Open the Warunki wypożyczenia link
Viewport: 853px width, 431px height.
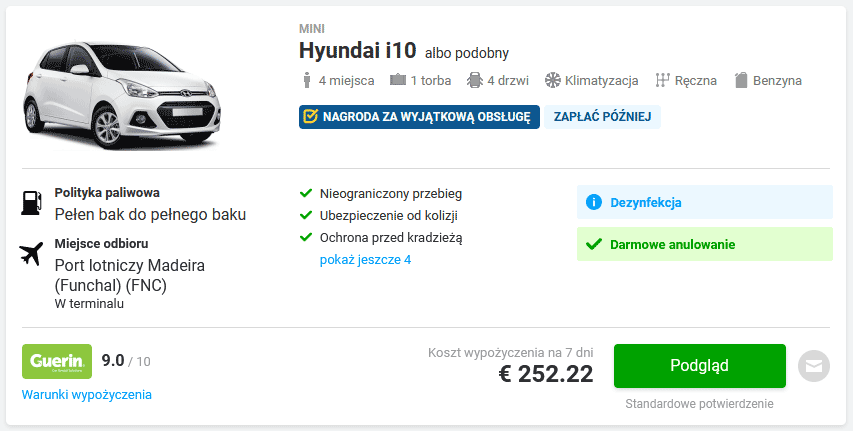pos(86,395)
